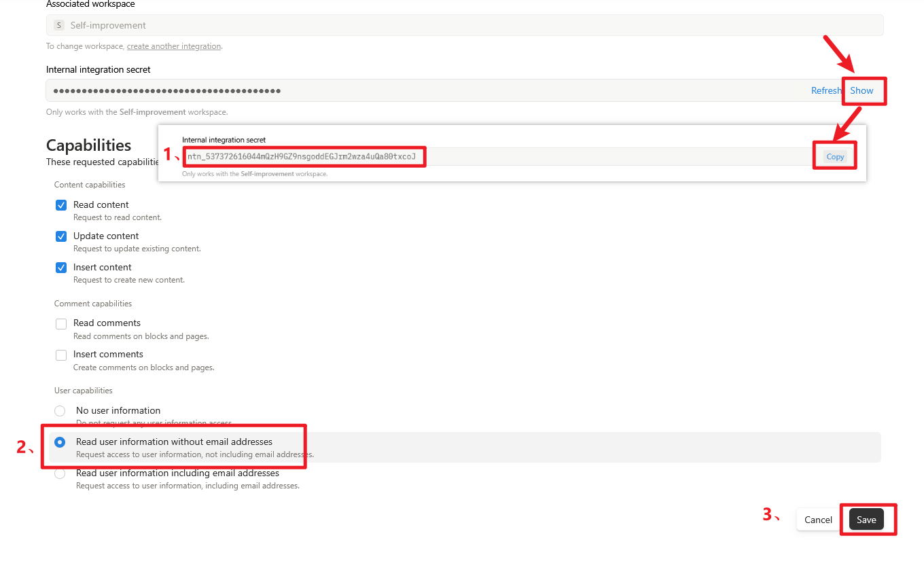Click Show to reveal the secret

coord(861,90)
